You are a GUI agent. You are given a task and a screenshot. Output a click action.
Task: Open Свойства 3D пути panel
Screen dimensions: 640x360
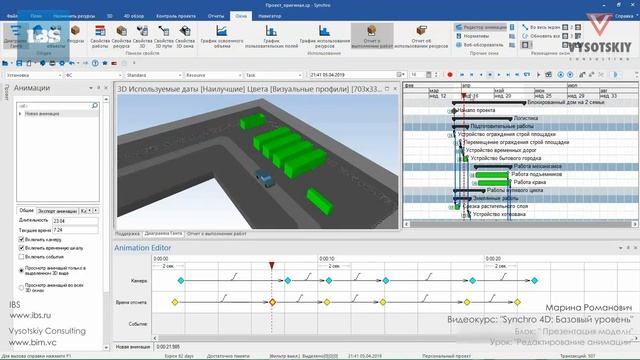coord(164,37)
